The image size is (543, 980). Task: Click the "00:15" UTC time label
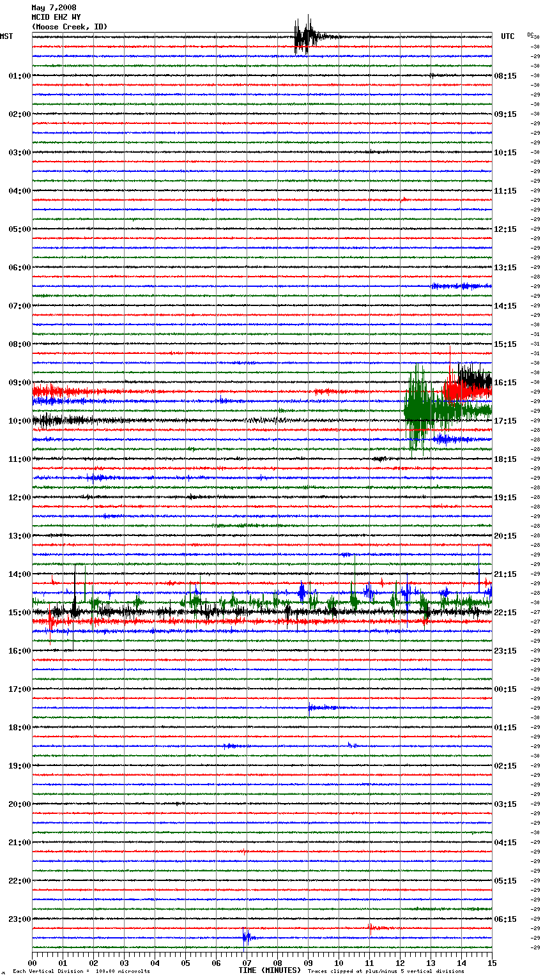(x=505, y=689)
